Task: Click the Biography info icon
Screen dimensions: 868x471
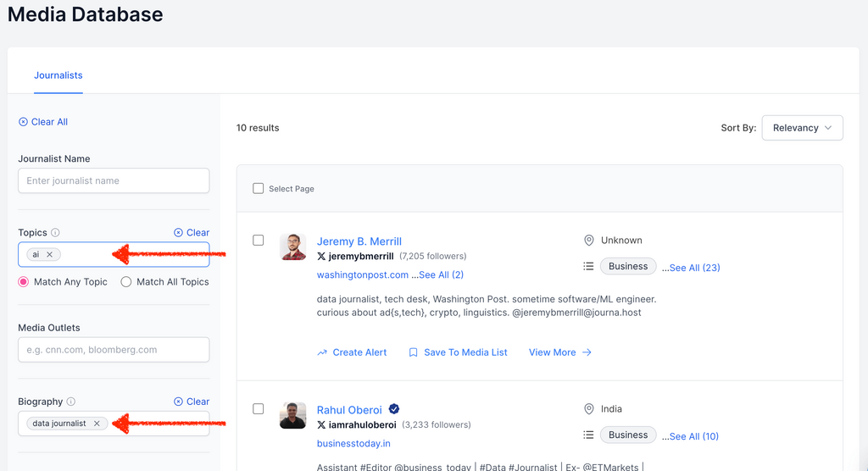Action: (x=71, y=402)
